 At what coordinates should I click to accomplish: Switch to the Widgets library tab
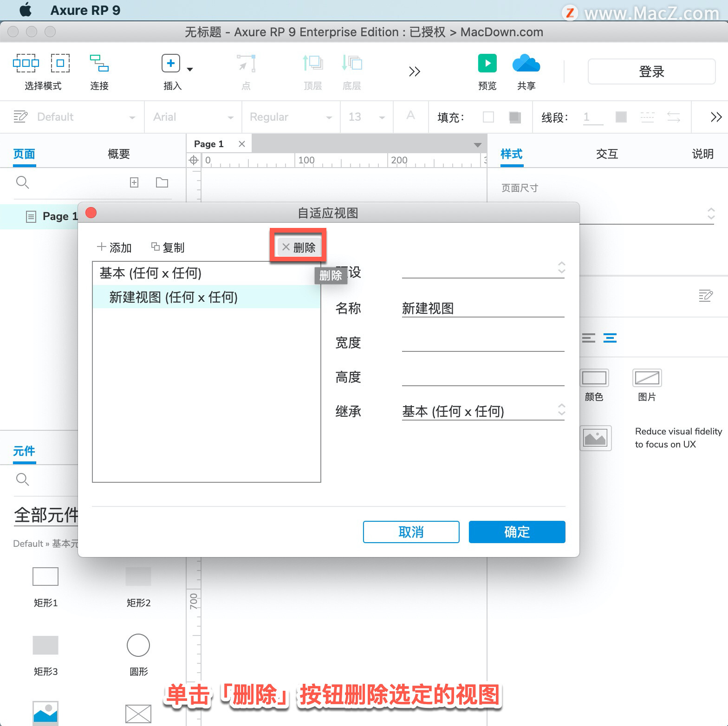(x=24, y=451)
